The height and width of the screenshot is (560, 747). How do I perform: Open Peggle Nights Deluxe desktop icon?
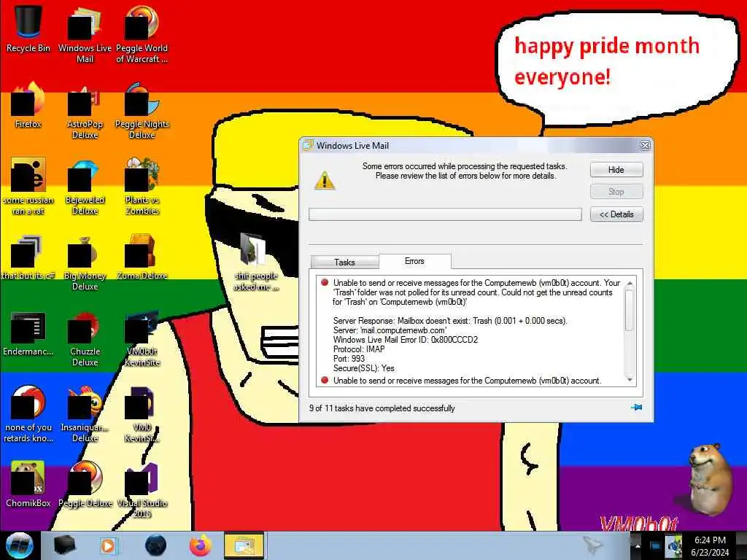tap(142, 111)
